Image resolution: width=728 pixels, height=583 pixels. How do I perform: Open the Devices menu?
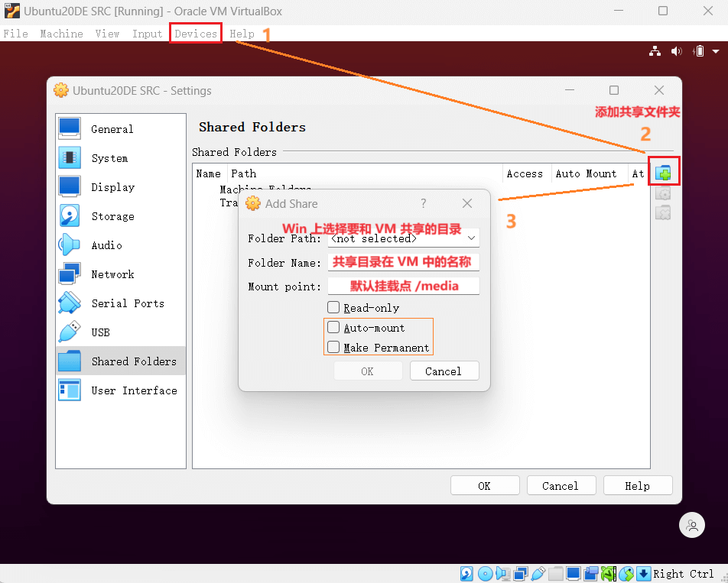(196, 34)
